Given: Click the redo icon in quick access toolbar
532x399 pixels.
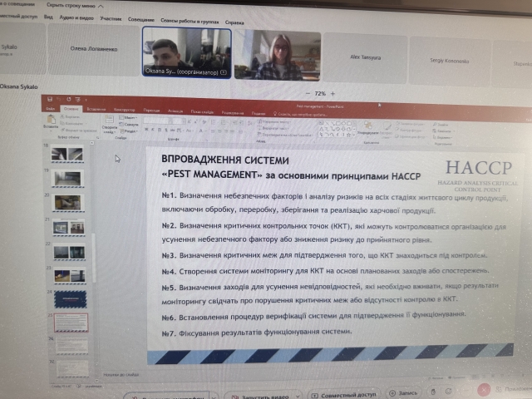Looking at the screenshot, I should click(x=69, y=100).
